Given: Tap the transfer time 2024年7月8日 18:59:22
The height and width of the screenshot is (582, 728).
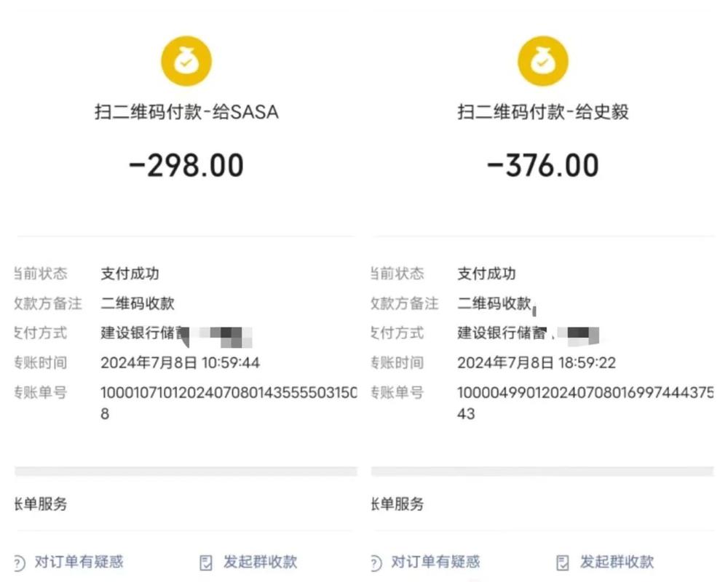Looking at the screenshot, I should 537,362.
